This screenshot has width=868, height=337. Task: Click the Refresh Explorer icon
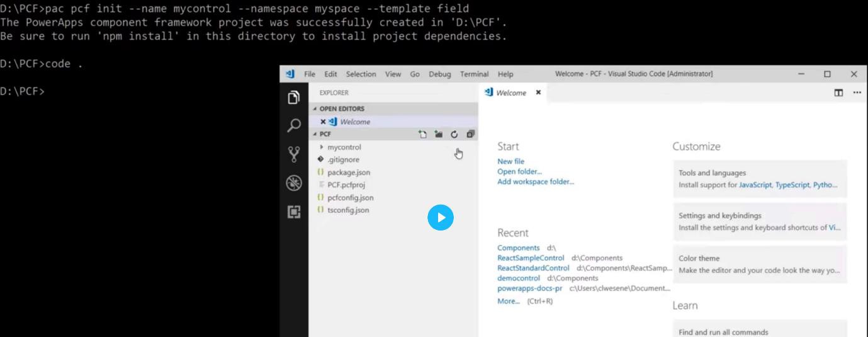tap(454, 134)
